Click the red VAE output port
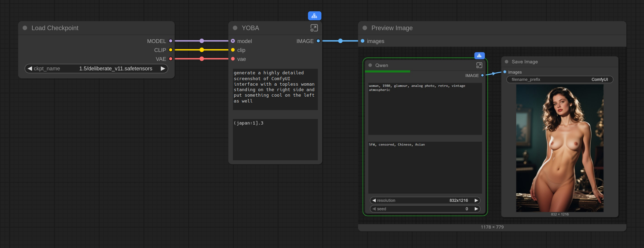Image resolution: width=644 pixels, height=248 pixels. click(x=171, y=59)
